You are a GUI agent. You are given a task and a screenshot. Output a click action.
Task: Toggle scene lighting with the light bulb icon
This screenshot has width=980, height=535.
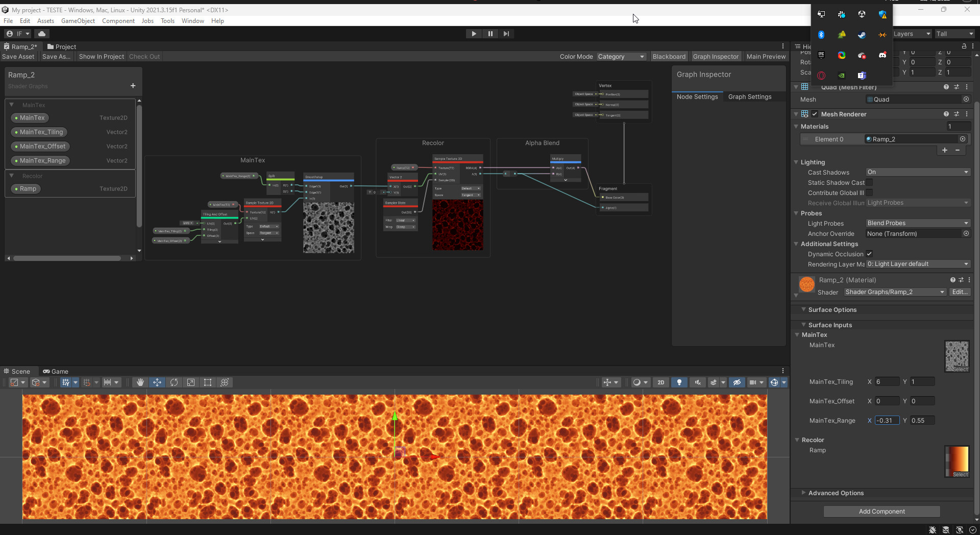[x=679, y=382]
